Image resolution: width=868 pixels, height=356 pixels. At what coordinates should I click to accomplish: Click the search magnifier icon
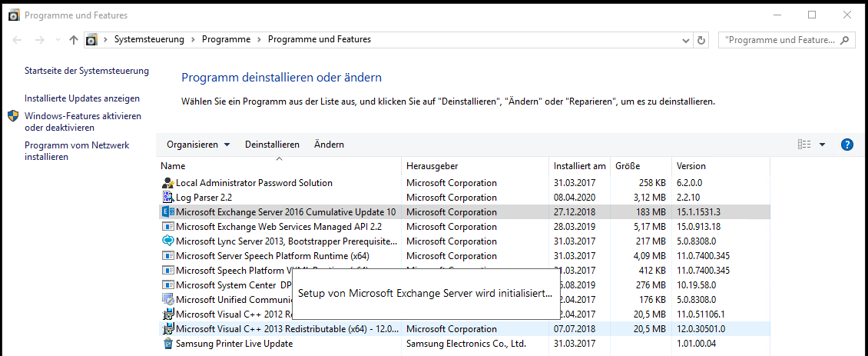click(844, 40)
